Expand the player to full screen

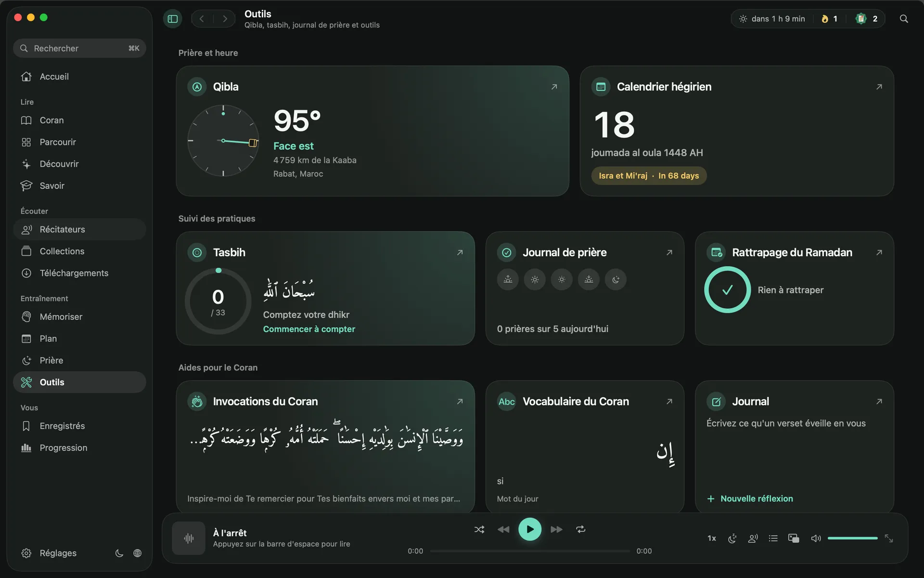[889, 539]
